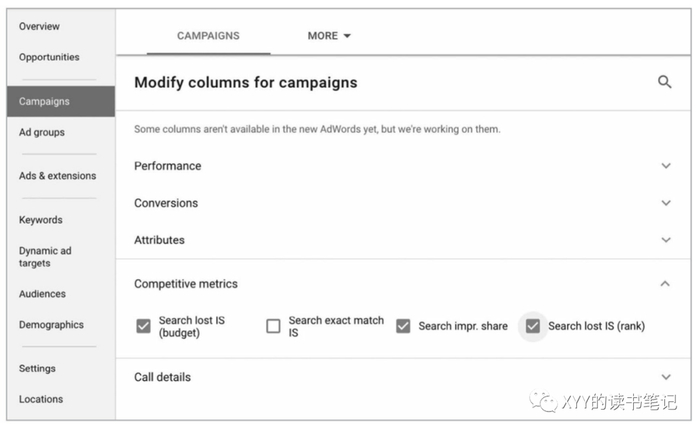Go to Audiences in sidebar

pos(42,294)
